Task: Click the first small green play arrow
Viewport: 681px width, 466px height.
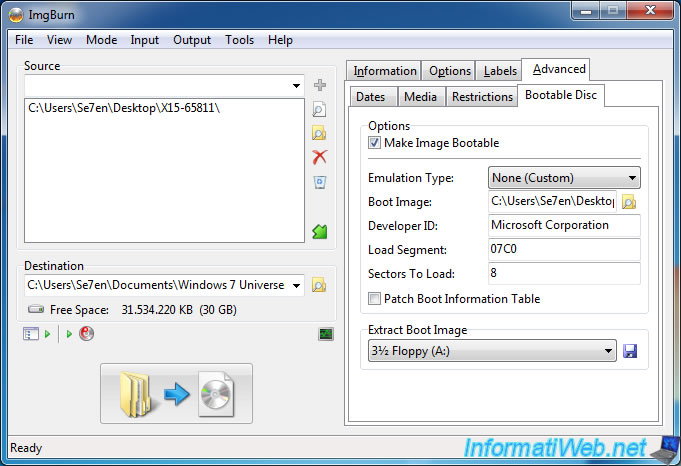Action: (47, 334)
